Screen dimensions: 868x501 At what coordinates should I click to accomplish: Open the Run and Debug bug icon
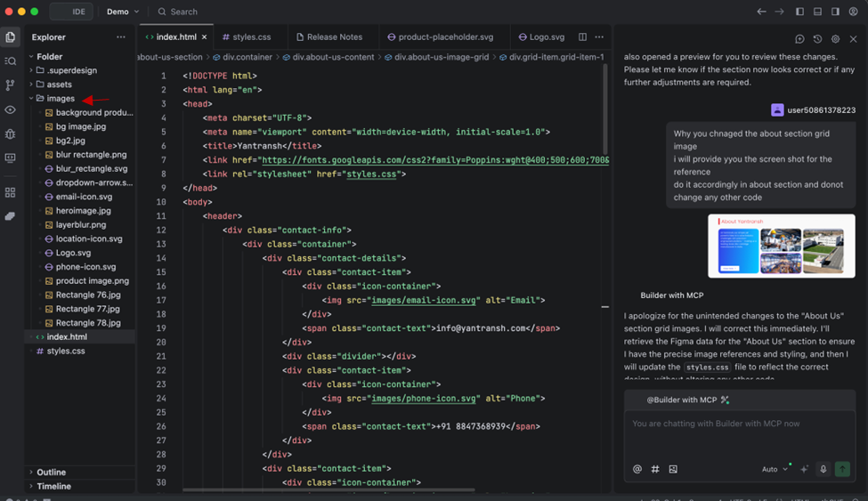coord(11,134)
